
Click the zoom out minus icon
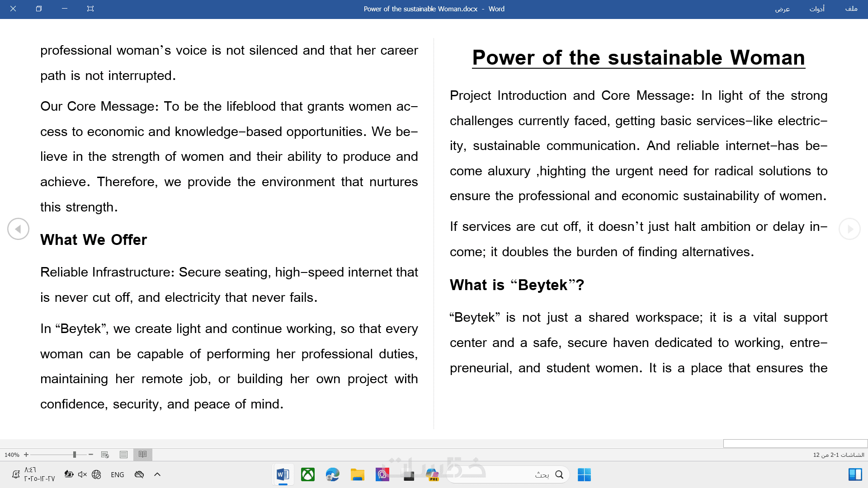tap(91, 455)
